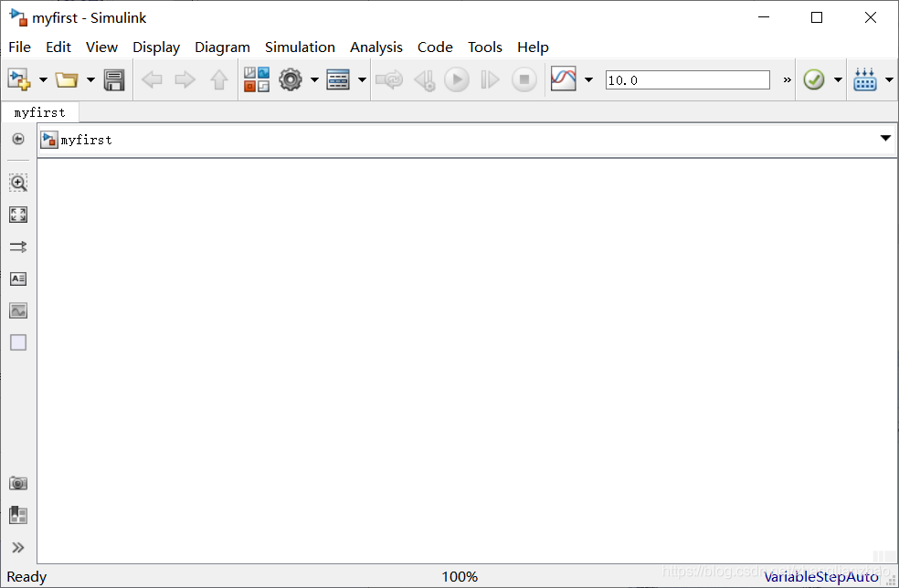
Task: Open the Diagram menu
Action: pyautogui.click(x=222, y=47)
